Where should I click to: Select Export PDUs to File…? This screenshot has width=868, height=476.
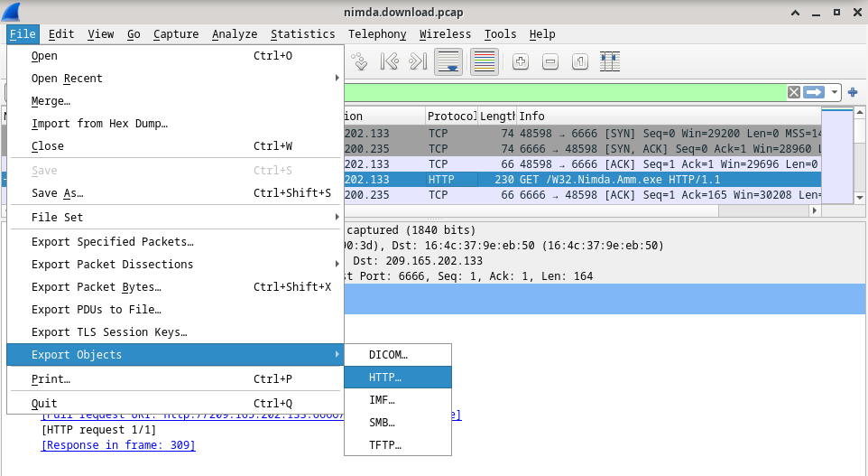pos(175,310)
